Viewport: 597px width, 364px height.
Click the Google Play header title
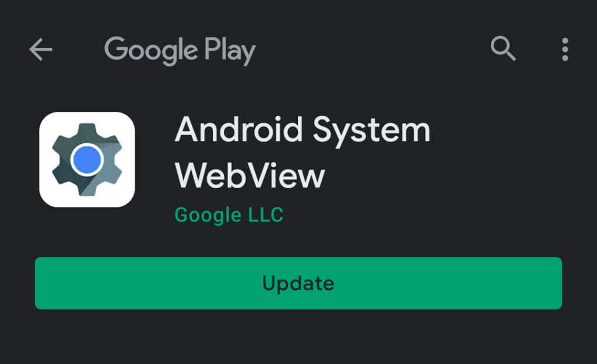180,51
